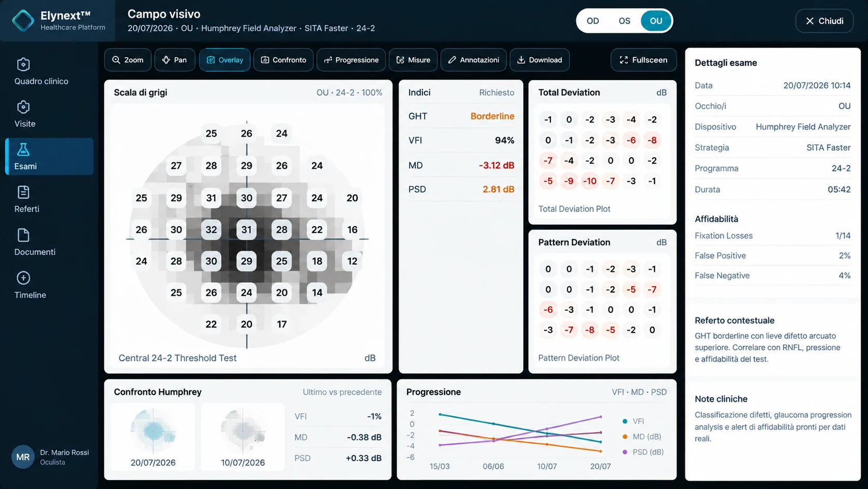Select the OS eye option

(x=625, y=21)
